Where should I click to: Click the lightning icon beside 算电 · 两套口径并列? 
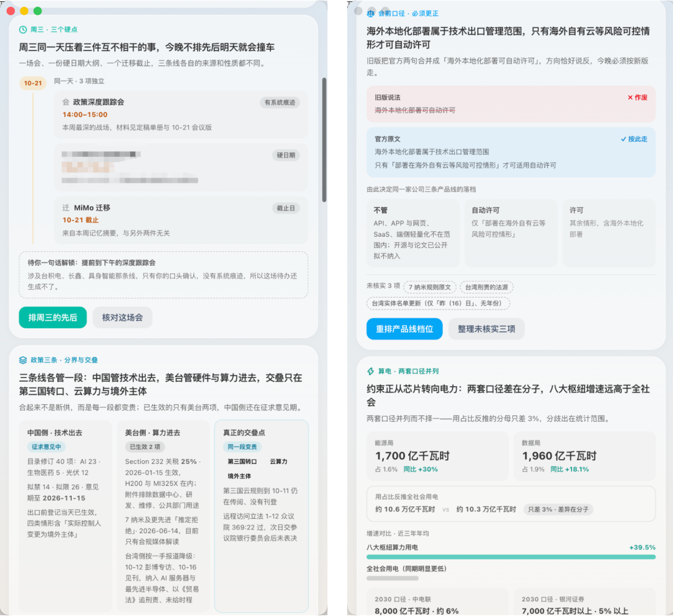tap(370, 371)
